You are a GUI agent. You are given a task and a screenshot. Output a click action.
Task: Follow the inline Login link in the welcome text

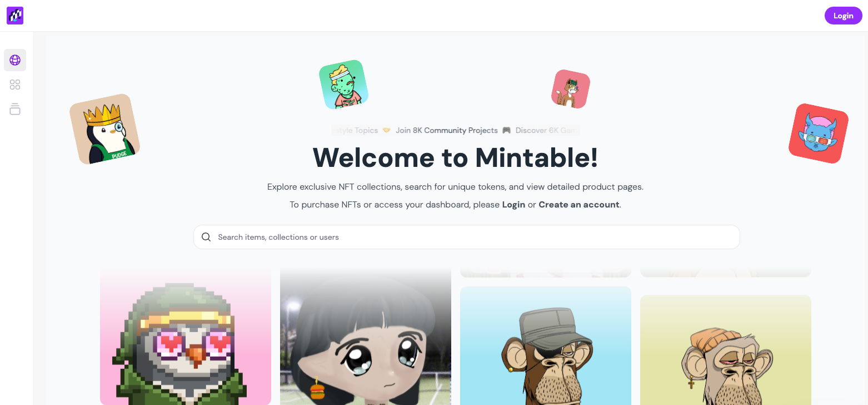click(x=513, y=205)
